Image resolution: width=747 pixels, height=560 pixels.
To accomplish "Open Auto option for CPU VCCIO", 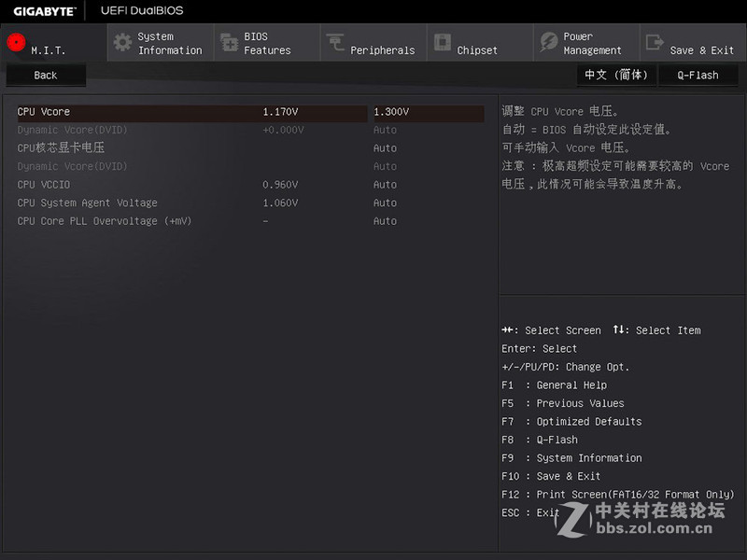I will point(385,185).
